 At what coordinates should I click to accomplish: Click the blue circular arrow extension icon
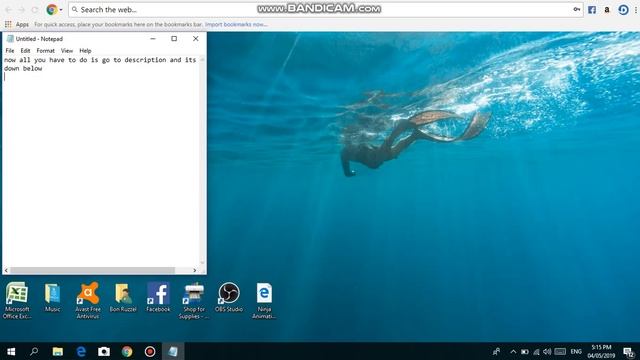coord(623,10)
